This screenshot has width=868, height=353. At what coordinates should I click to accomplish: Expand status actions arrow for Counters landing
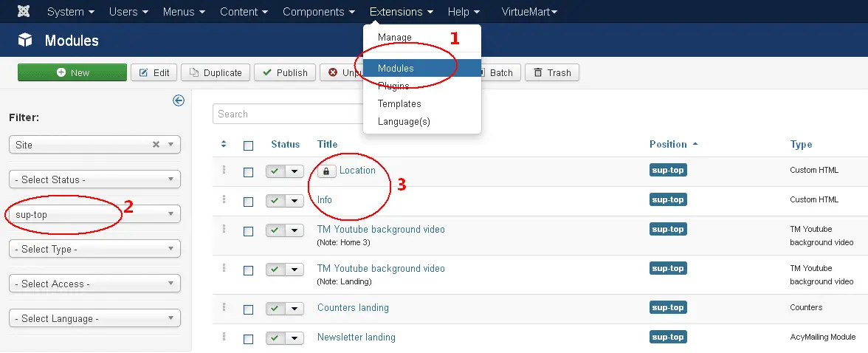click(295, 309)
